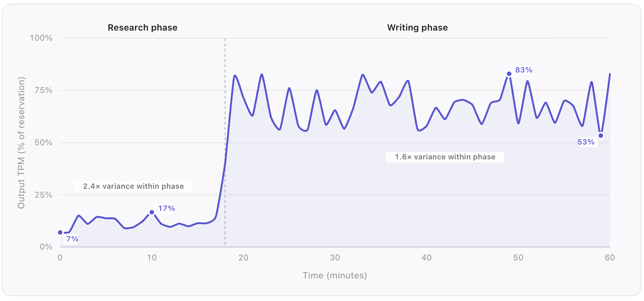The image size is (644, 301).
Task: Click the 40 minute x-axis tick label
Action: [426, 258]
